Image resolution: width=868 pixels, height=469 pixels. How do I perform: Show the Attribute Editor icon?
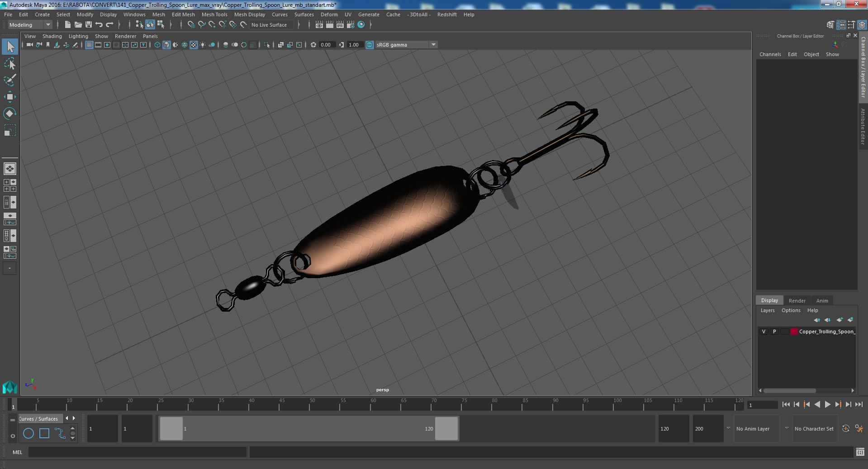841,25
